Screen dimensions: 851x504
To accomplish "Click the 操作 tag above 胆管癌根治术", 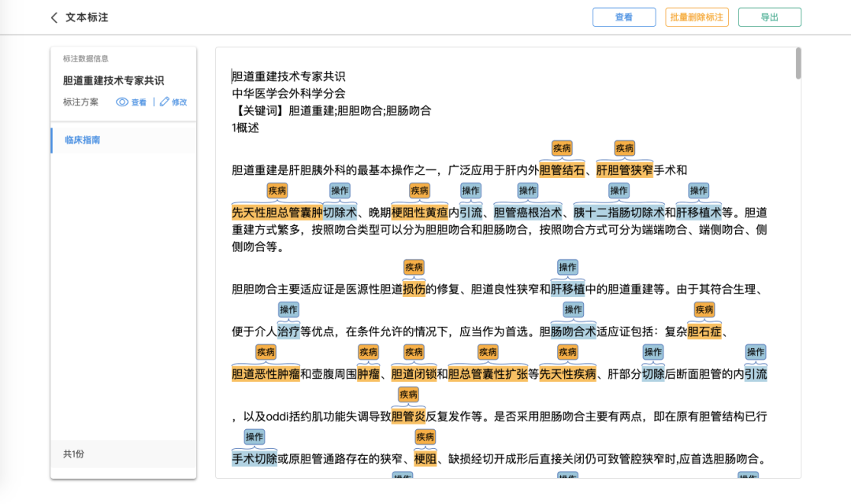I will point(527,191).
